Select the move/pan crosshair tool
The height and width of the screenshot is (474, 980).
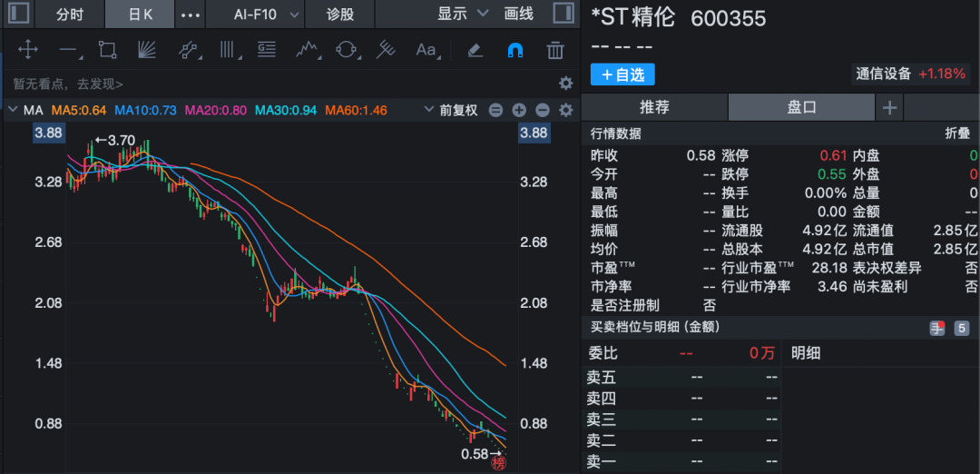point(27,50)
